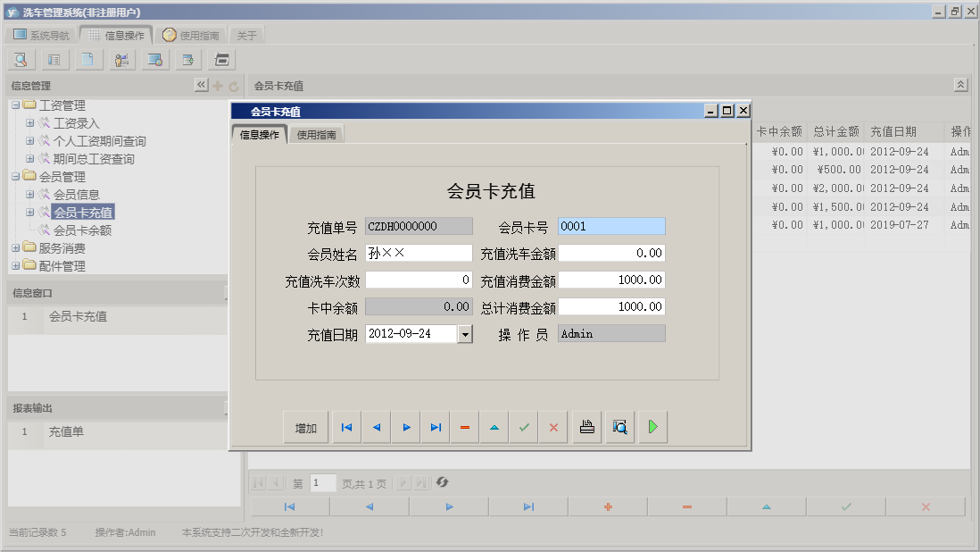This screenshot has height=552, width=980.
Task: Expand the 配件管理 tree node
Action: pos(17,265)
